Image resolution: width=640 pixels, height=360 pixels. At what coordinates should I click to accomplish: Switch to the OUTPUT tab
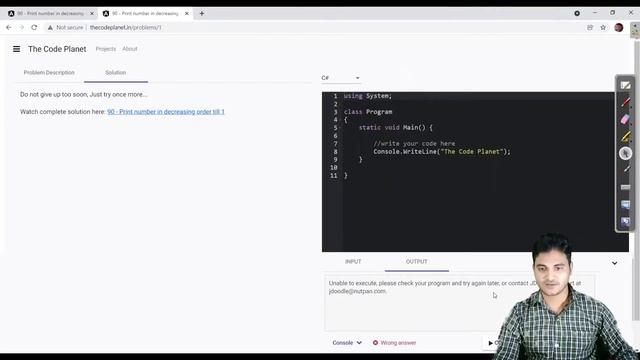(x=416, y=262)
